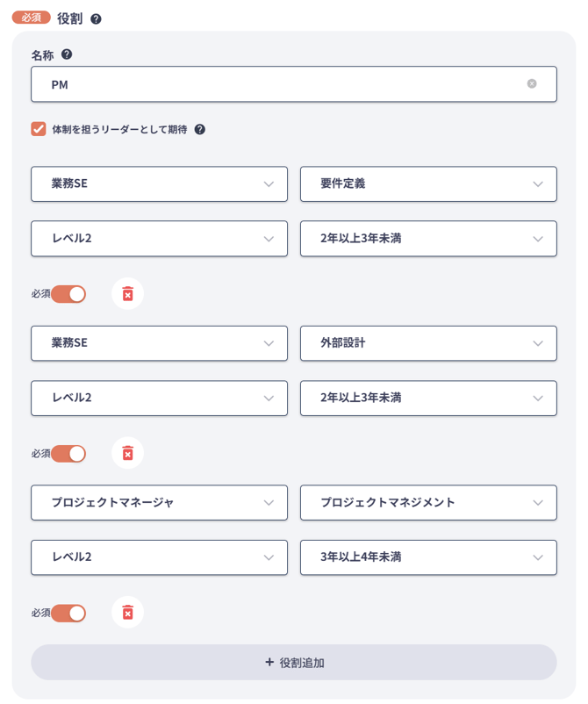
Task: Click the 役割追加 button
Action: click(x=294, y=662)
